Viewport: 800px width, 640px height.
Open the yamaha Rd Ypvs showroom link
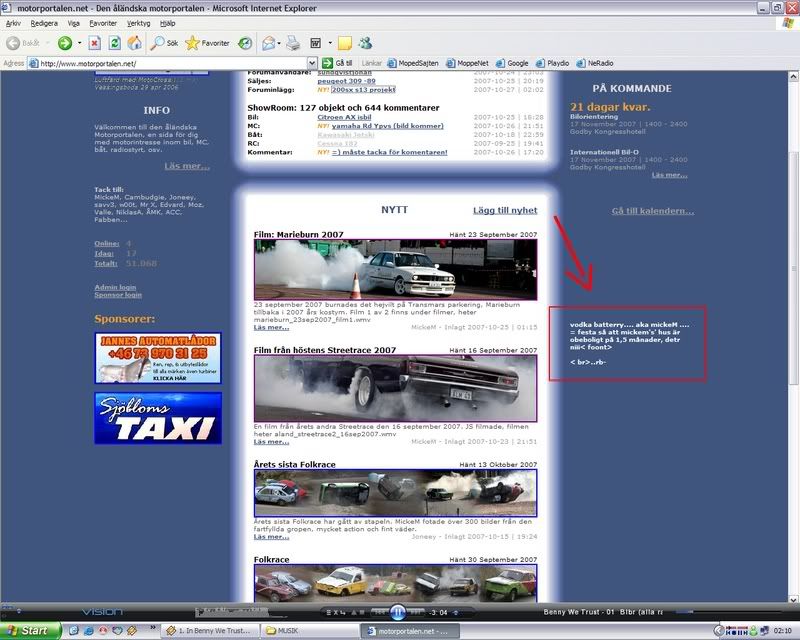(388, 126)
